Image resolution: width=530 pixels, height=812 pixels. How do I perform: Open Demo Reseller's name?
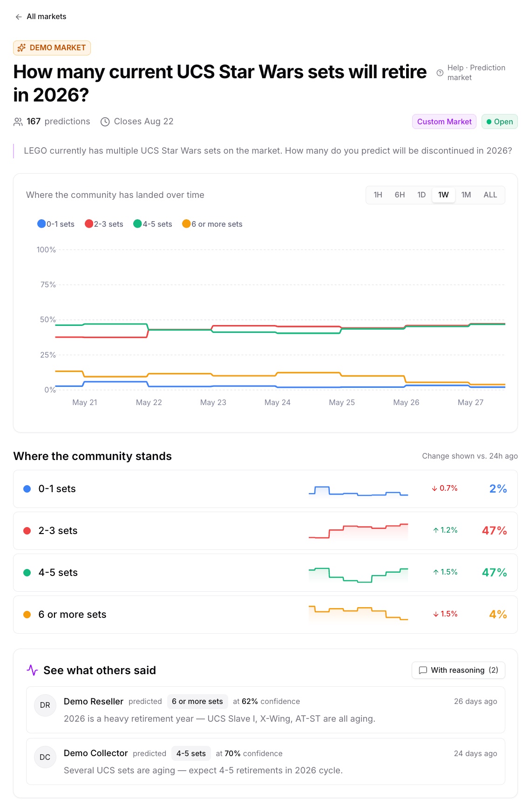pyautogui.click(x=94, y=702)
